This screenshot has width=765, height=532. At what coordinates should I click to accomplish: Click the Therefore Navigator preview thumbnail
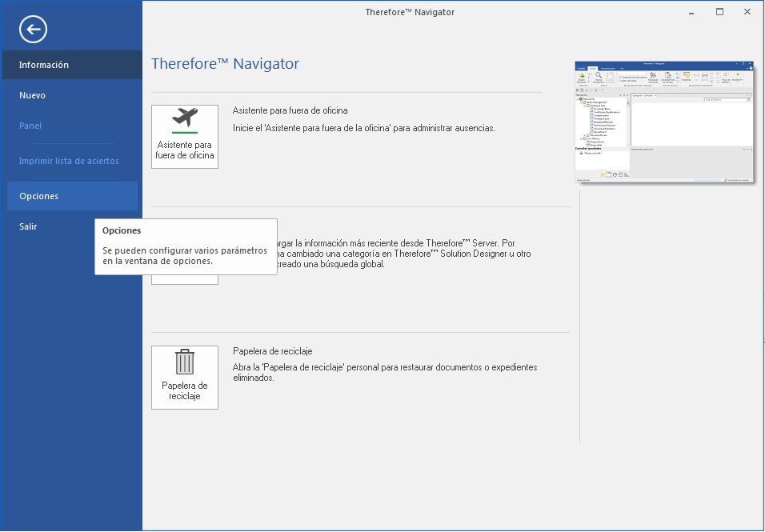pos(664,122)
